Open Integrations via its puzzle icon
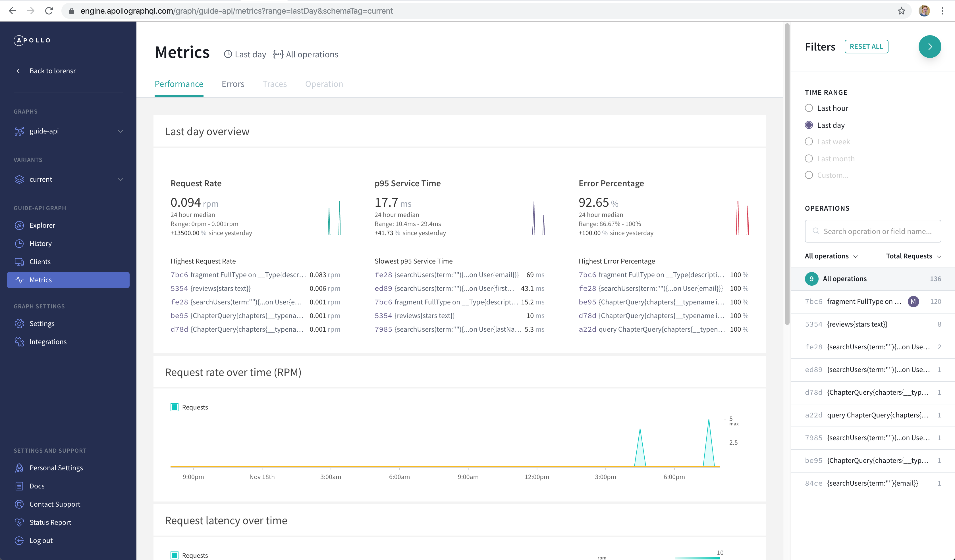This screenshot has height=560, width=955. 19,342
